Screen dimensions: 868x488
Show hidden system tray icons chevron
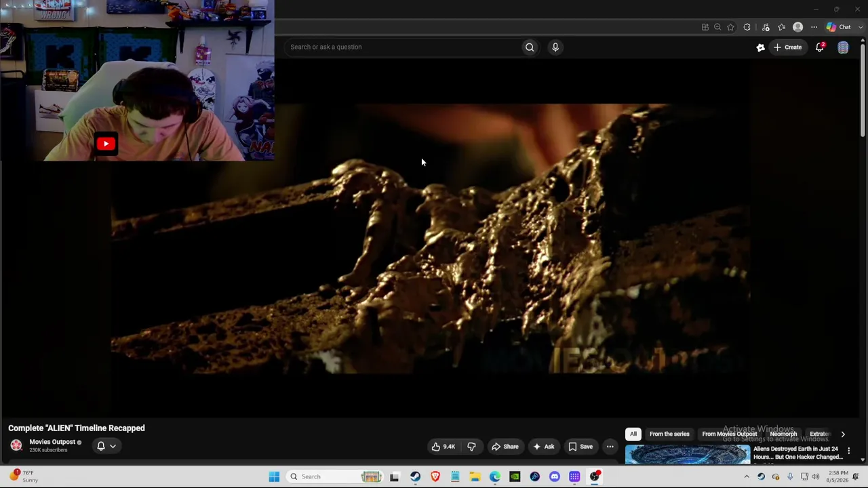(747, 476)
